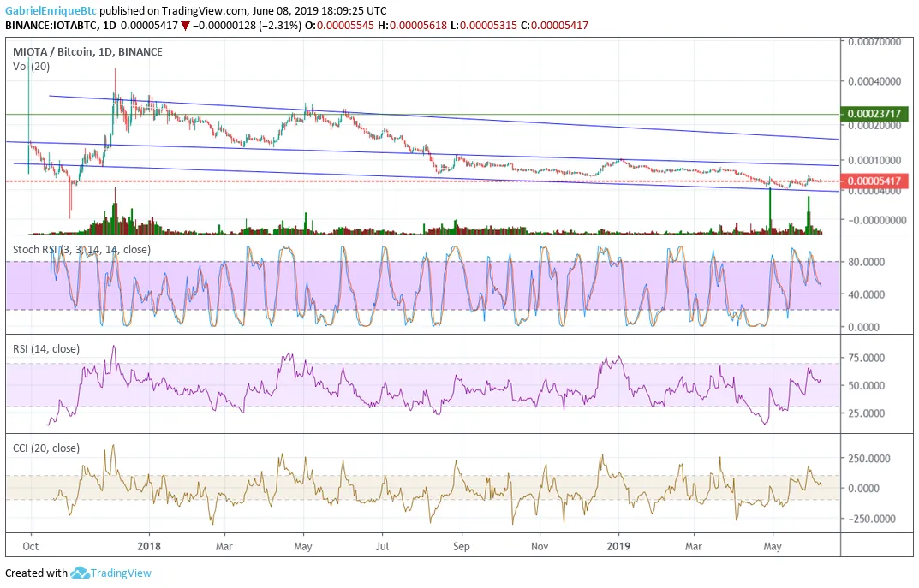Screen dimensions: 919x588
Task: Click the 50.0000 RSI axis value
Action: click(x=866, y=385)
